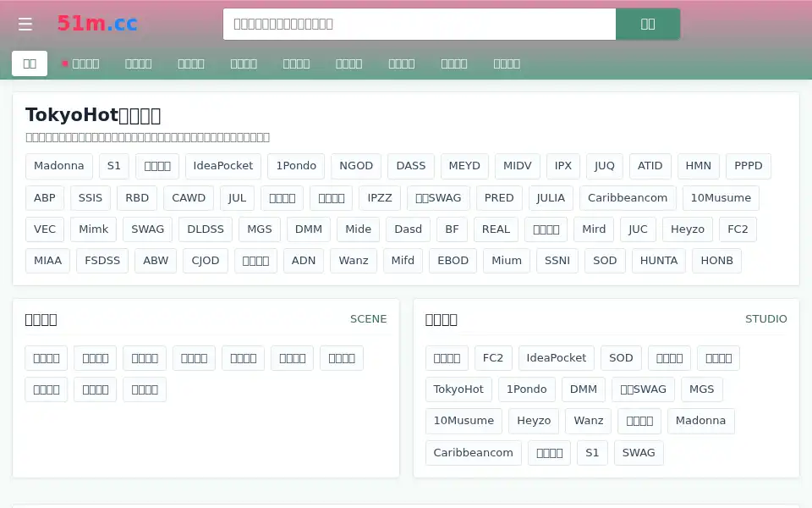Open the FSDSS tag

click(x=102, y=261)
